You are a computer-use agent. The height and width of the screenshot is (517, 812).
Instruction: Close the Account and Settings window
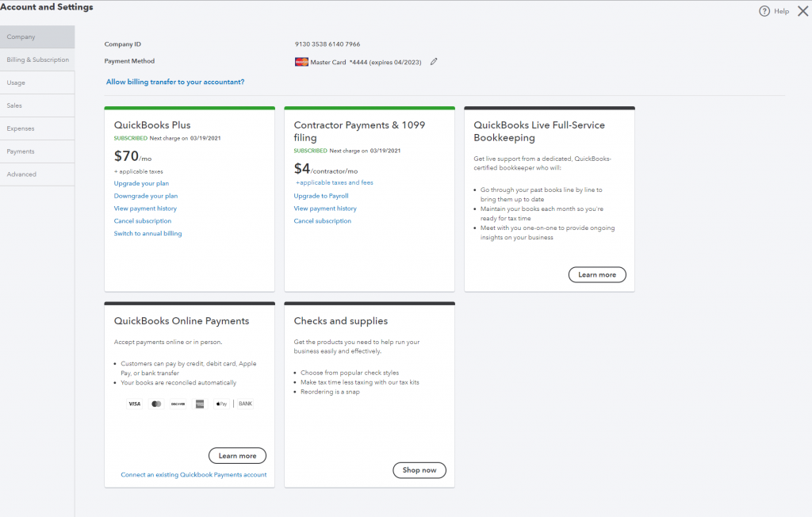pos(802,11)
